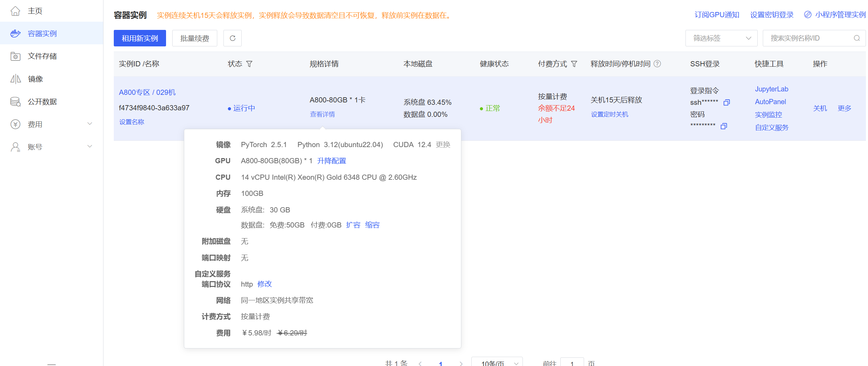Viewport: 868px width, 366px height.
Task: Open the 筛选标签 filter dropdown
Action: tap(721, 38)
